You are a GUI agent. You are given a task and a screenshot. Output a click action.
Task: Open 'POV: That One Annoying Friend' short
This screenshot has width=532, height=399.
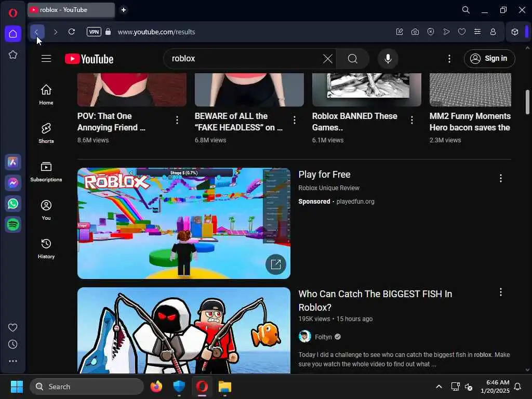111,122
